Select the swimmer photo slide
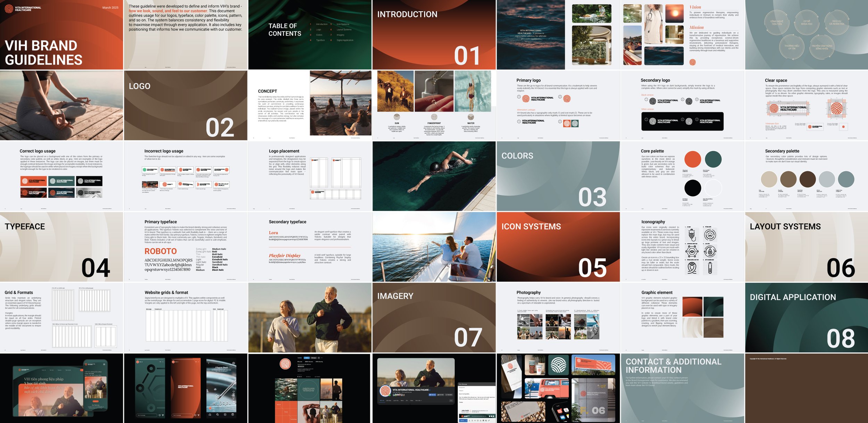This screenshot has height=423, width=868. click(x=434, y=176)
